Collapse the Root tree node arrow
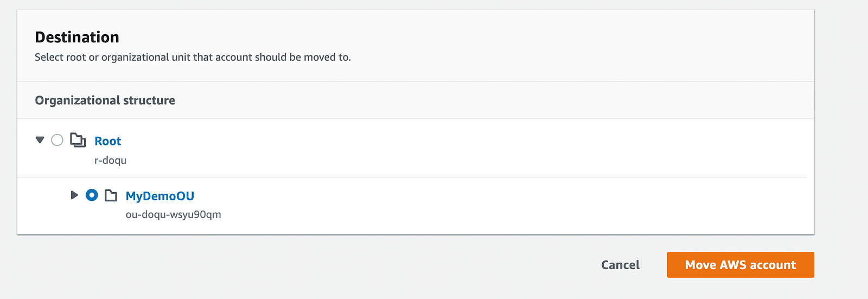868x299 pixels. 40,140
